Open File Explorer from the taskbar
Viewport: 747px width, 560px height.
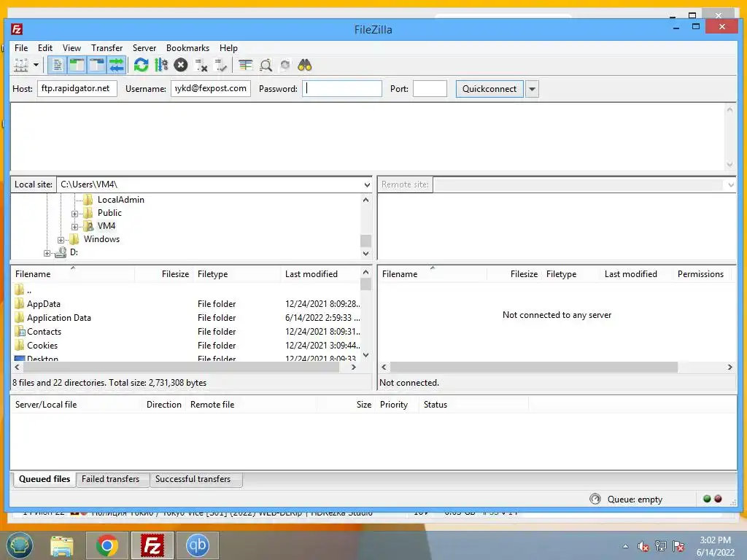pos(62,545)
